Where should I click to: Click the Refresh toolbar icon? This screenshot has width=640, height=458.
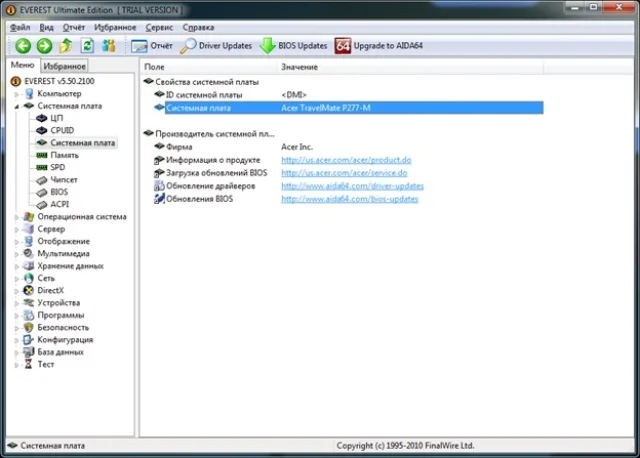[x=87, y=46]
